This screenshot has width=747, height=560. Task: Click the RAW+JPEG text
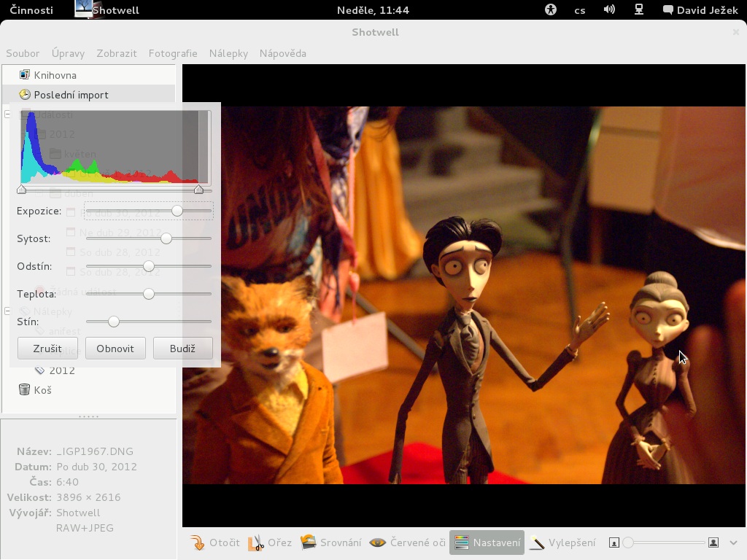[85, 528]
